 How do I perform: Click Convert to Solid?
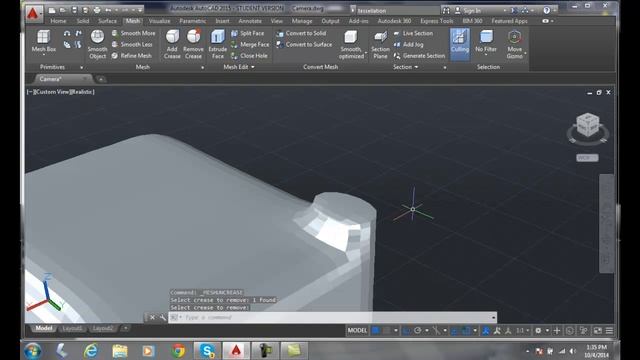tap(301, 33)
